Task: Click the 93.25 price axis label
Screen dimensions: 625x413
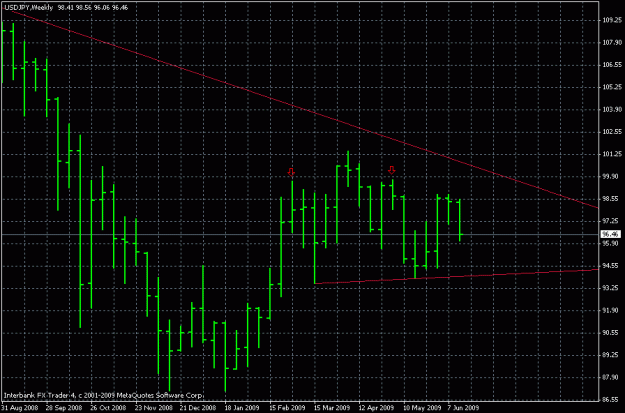Action: point(613,288)
